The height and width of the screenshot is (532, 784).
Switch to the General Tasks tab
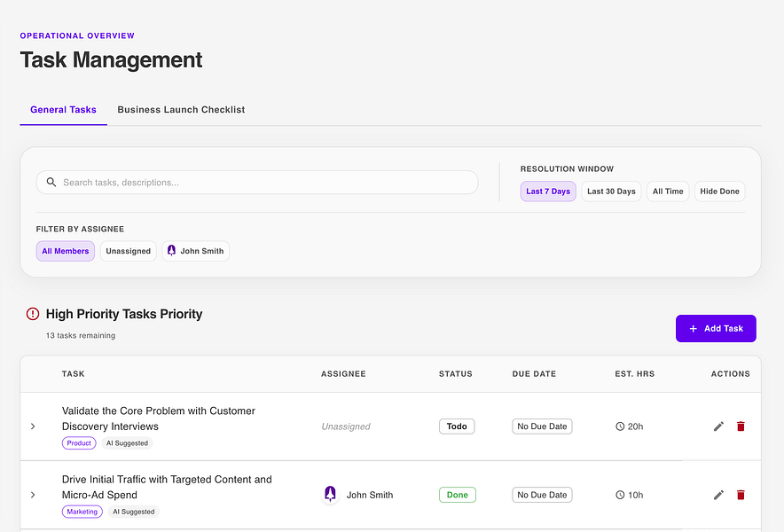[x=64, y=109]
